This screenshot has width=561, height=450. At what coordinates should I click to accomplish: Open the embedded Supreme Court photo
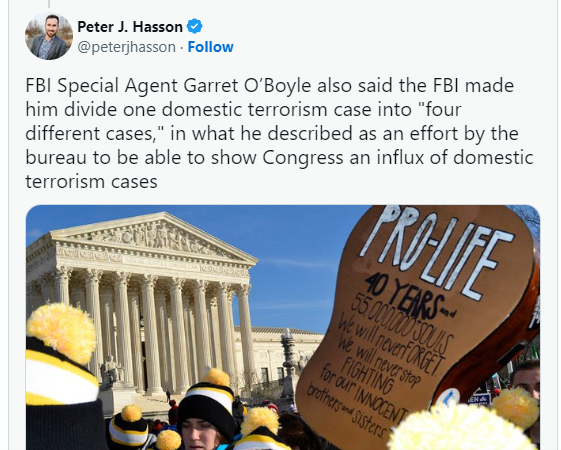pyautogui.click(x=283, y=327)
